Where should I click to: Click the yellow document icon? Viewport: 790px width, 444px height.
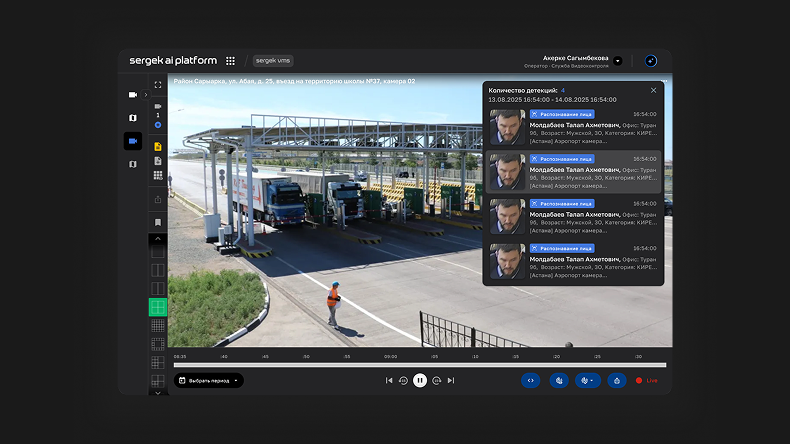tap(158, 146)
